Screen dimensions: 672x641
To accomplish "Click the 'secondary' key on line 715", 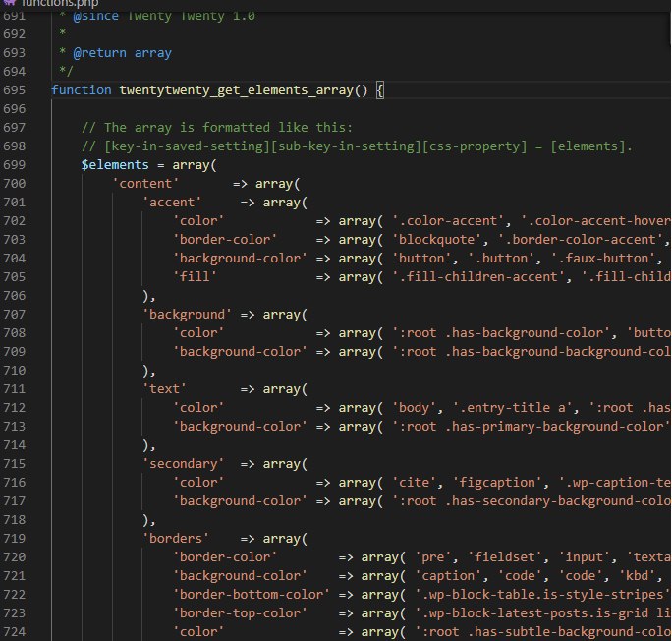I will 183,464.
